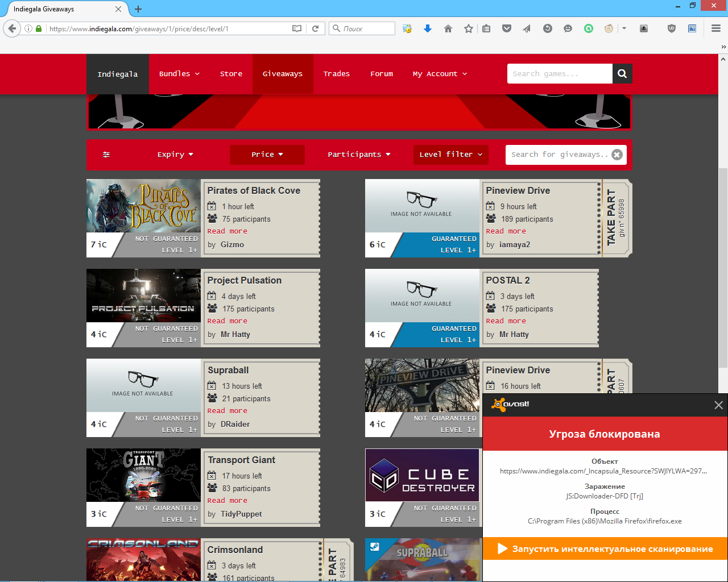Image resolution: width=728 pixels, height=582 pixels.
Task: Open the smiley face chat icon
Action: tap(568, 28)
